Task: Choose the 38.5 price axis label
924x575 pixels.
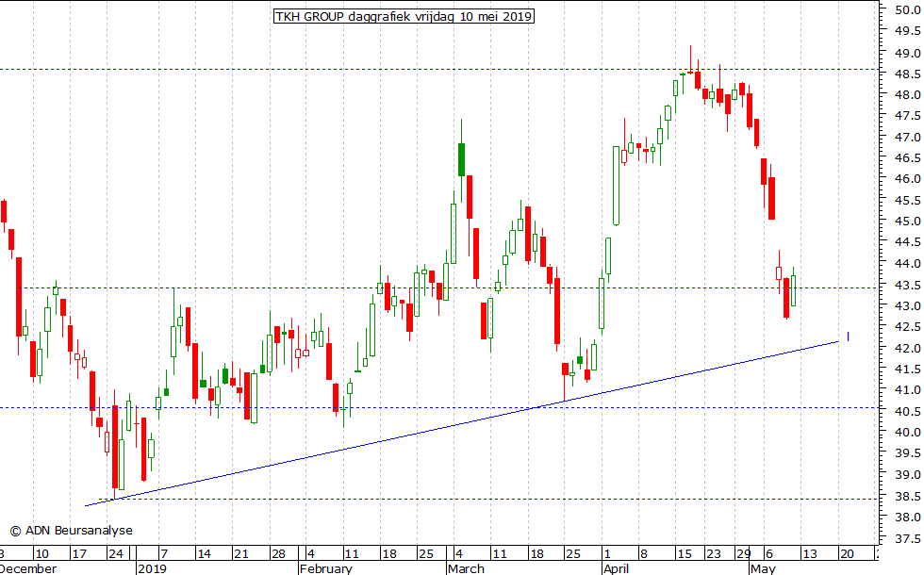Action: pyautogui.click(x=907, y=496)
